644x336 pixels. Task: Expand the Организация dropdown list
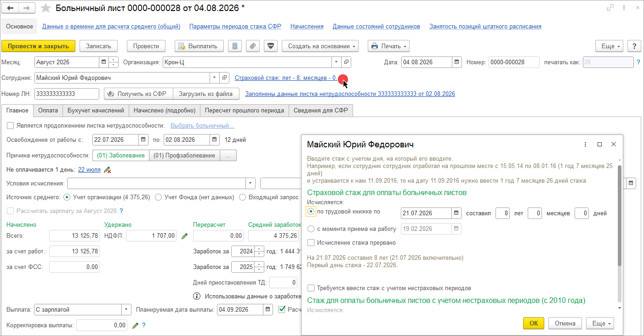tap(337, 62)
